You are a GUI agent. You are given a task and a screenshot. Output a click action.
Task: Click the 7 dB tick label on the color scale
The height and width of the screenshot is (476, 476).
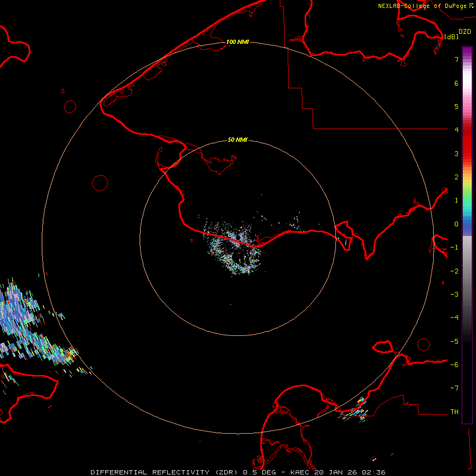456,59
